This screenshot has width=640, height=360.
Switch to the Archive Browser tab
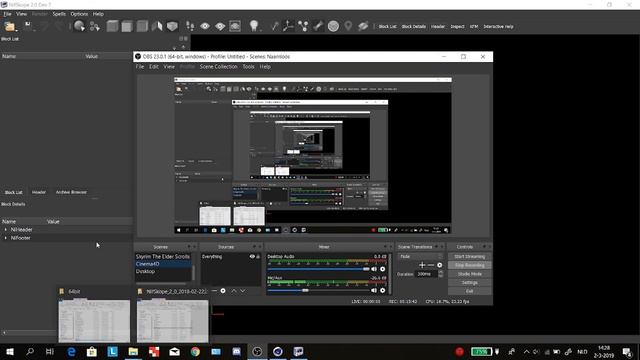coord(71,192)
